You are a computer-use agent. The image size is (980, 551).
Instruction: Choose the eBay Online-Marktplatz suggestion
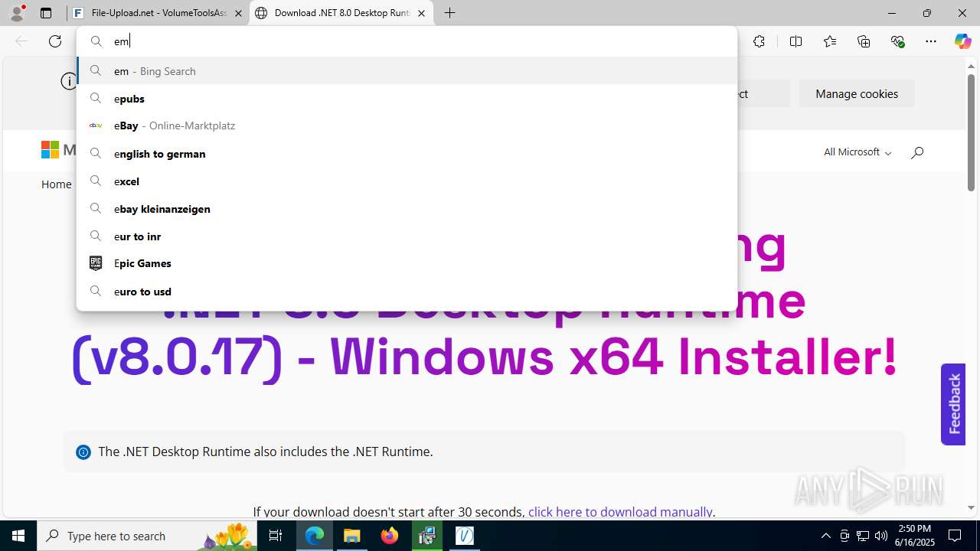407,126
